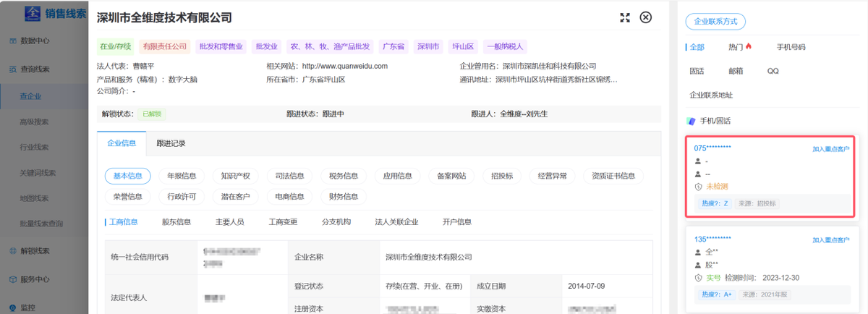Open the 荣誉信息 category
The height and width of the screenshot is (314, 868).
pyautogui.click(x=128, y=196)
